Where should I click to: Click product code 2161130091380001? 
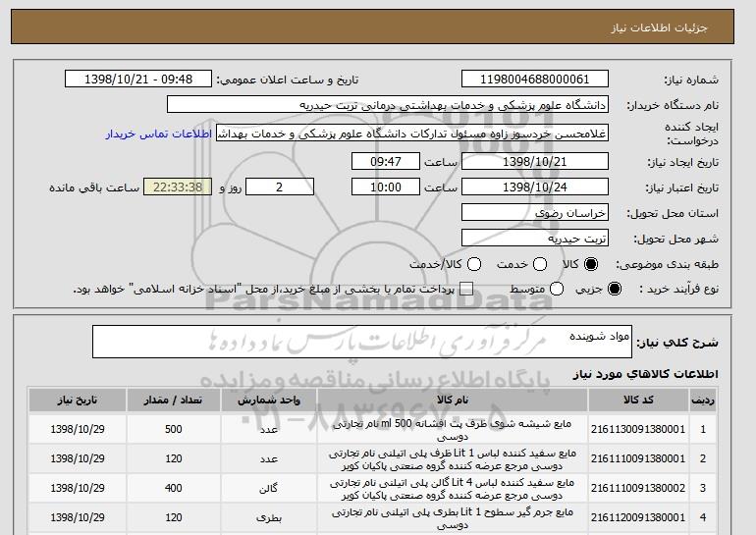(638, 429)
